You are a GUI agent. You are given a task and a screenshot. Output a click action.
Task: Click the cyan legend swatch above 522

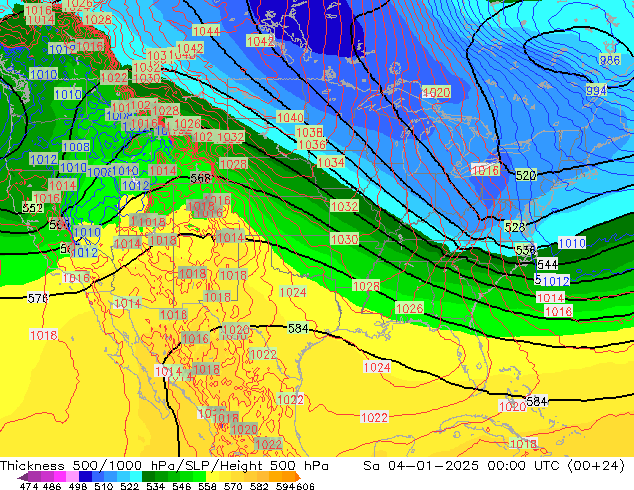(136, 476)
